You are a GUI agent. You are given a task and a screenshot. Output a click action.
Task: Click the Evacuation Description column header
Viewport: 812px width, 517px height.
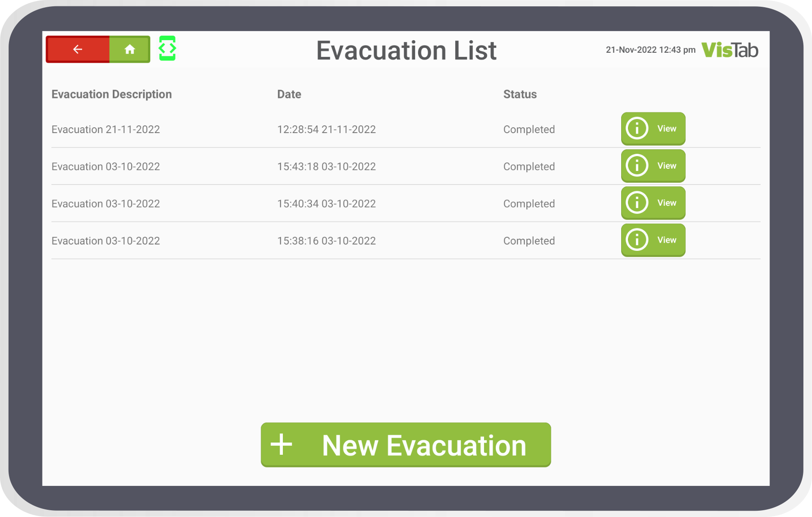[x=112, y=94]
